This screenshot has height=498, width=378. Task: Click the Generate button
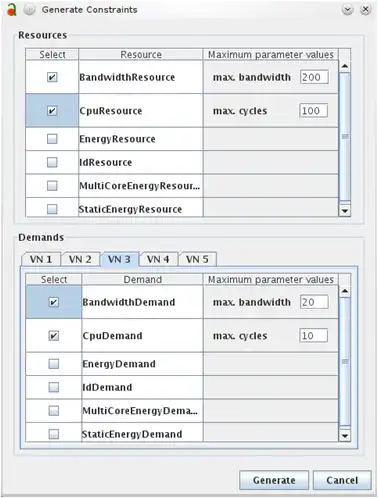(x=274, y=480)
